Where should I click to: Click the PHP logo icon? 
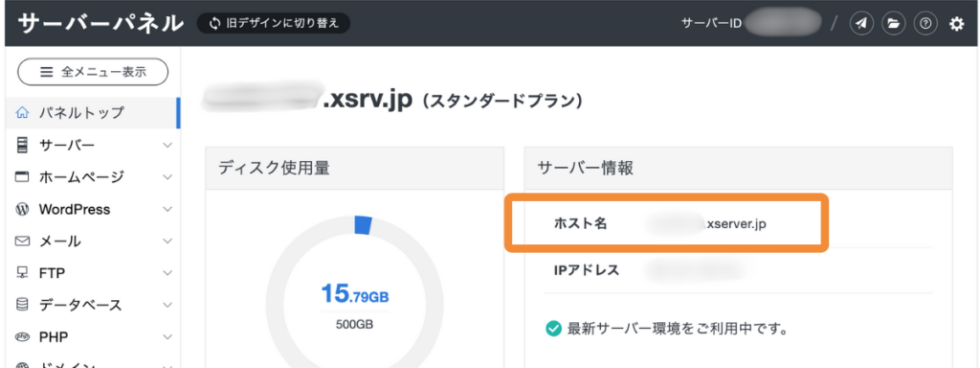(x=23, y=336)
